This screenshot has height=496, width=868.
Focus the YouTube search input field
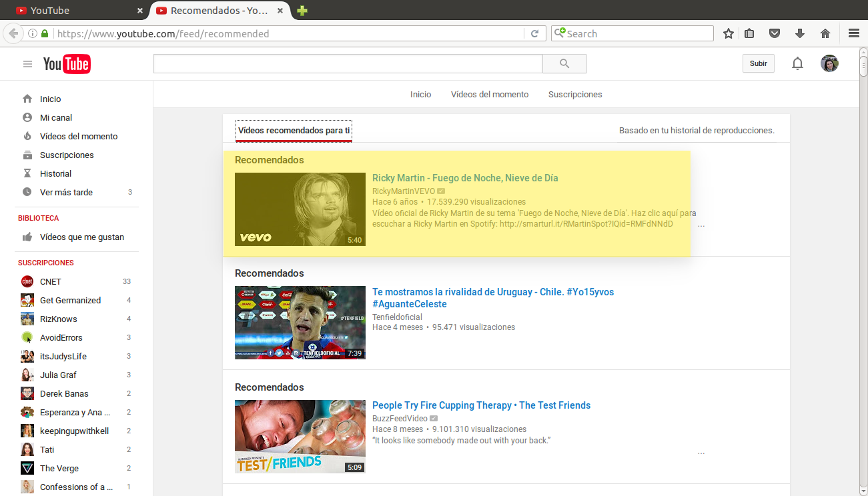(x=348, y=64)
